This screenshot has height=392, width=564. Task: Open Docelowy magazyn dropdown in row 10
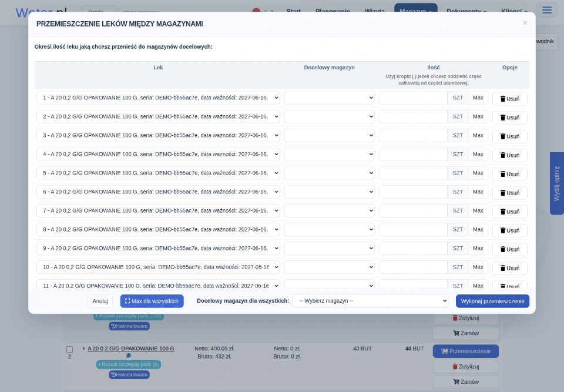329,267
